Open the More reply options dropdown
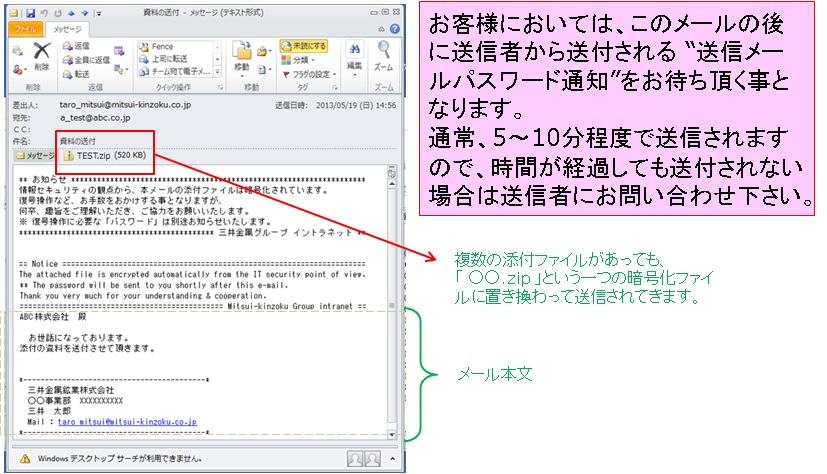 tap(121, 69)
